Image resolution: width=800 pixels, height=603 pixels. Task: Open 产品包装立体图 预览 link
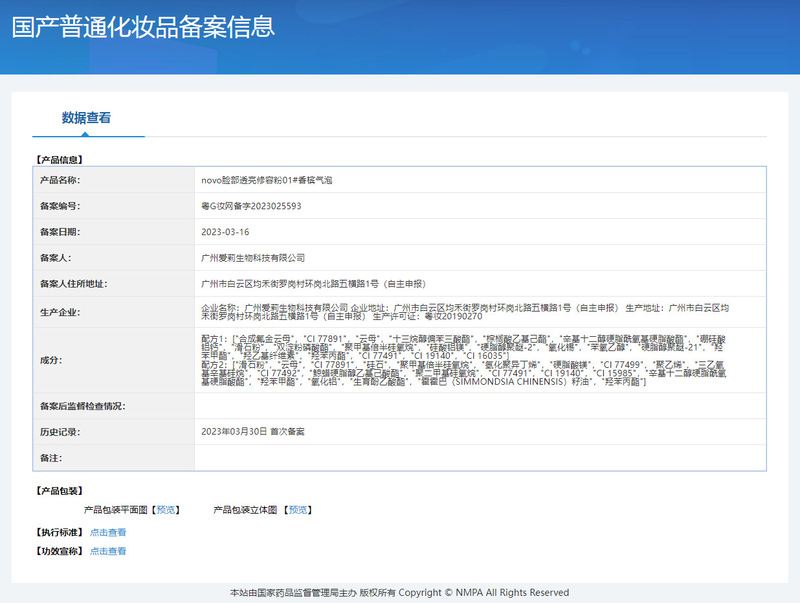[298, 510]
